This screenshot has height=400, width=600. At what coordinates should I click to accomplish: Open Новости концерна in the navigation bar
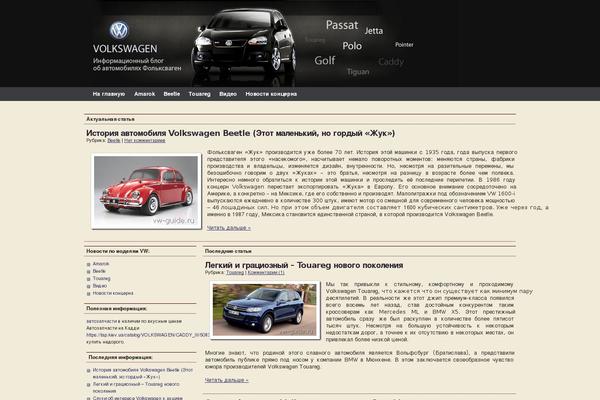271,94
